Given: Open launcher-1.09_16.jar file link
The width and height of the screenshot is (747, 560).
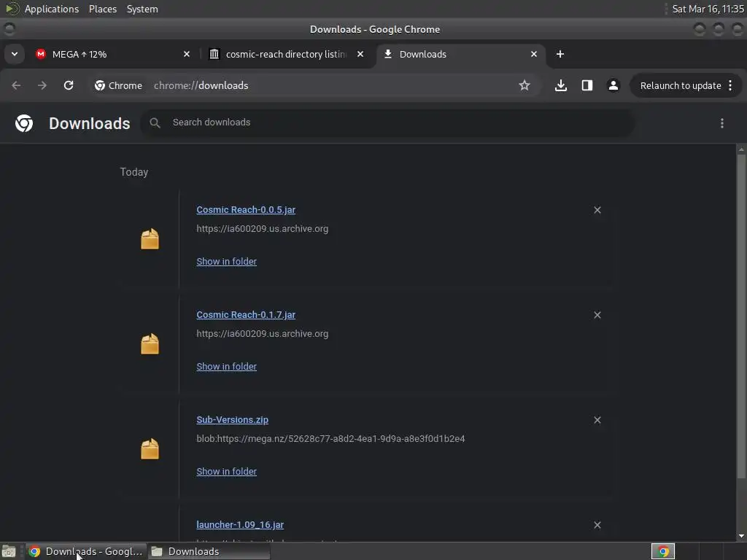Looking at the screenshot, I should pyautogui.click(x=240, y=525).
